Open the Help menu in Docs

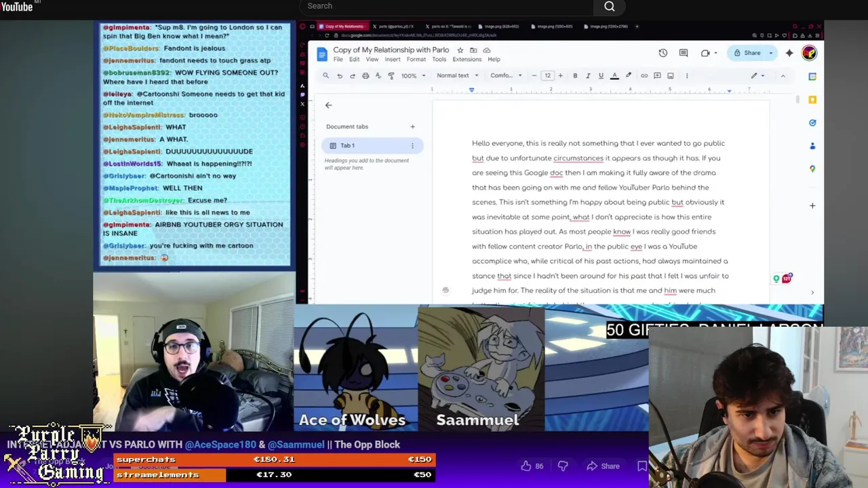494,60
